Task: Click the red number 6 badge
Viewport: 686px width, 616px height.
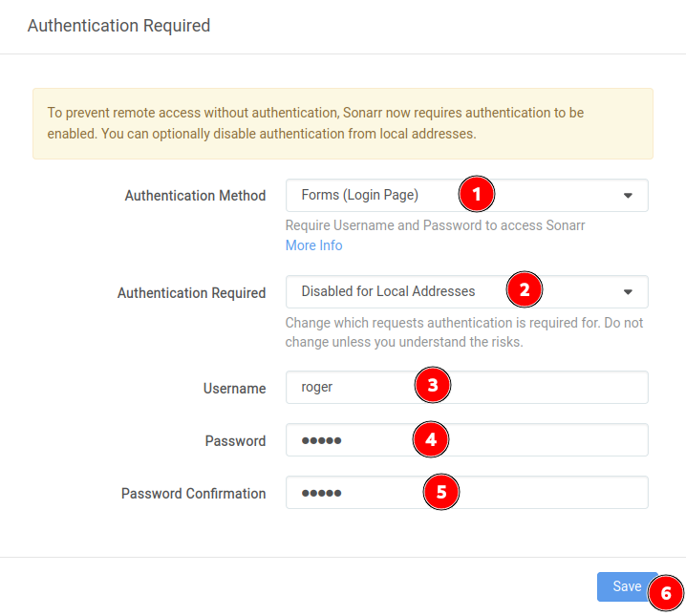Action: 665,593
